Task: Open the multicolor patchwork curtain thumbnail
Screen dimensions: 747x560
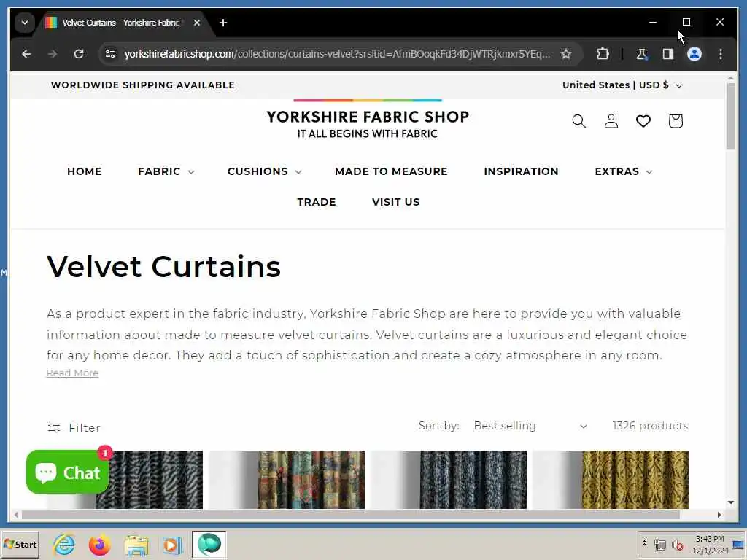Action: click(287, 480)
